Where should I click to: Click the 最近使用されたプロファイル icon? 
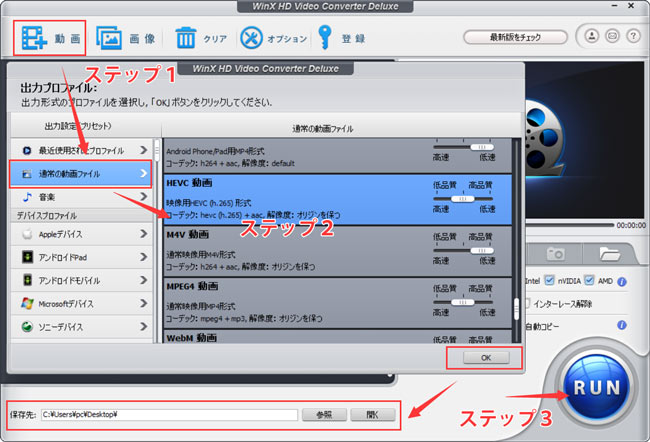pyautogui.click(x=27, y=150)
